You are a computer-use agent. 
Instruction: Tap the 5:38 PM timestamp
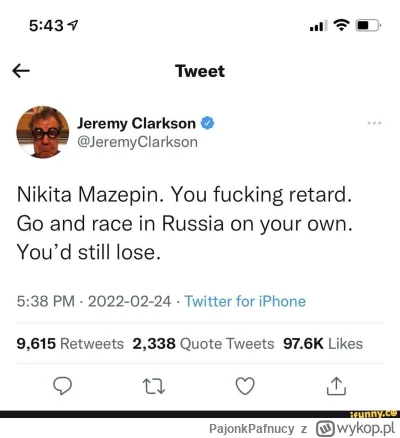[46, 301]
